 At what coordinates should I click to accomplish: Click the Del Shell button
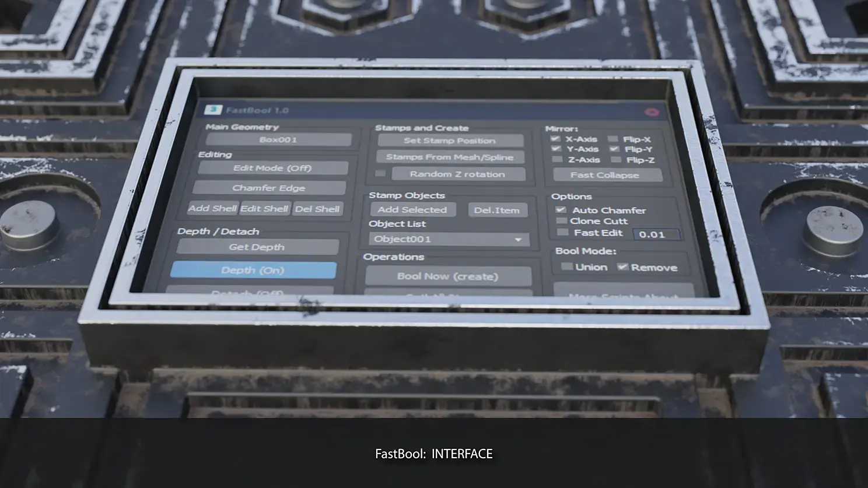317,209
